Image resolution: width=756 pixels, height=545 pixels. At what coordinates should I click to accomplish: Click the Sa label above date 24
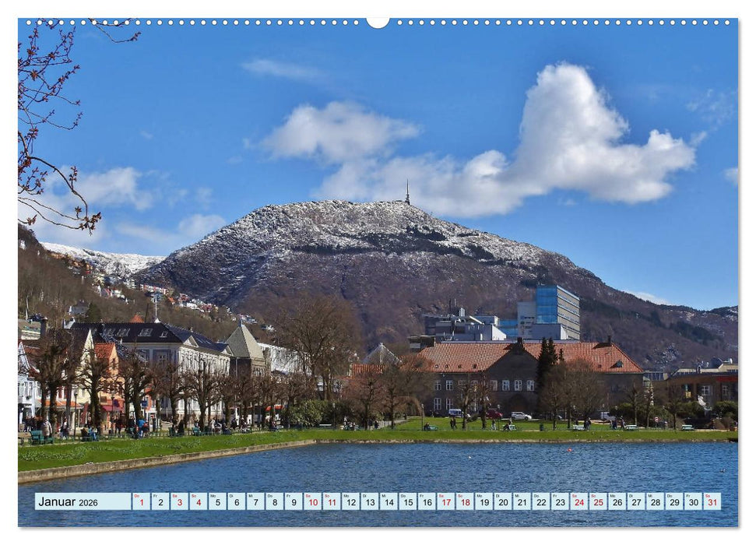574,496
